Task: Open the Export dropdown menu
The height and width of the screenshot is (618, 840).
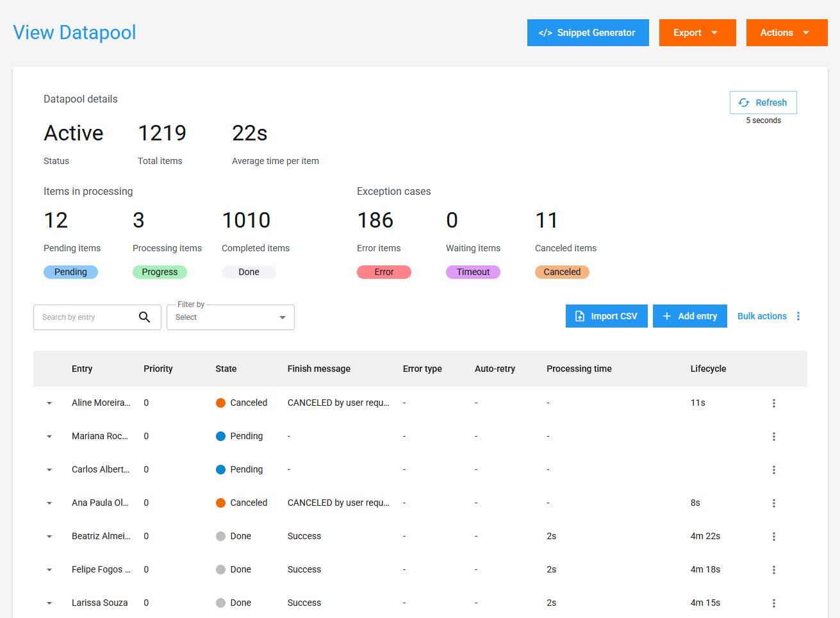Action: (x=697, y=32)
